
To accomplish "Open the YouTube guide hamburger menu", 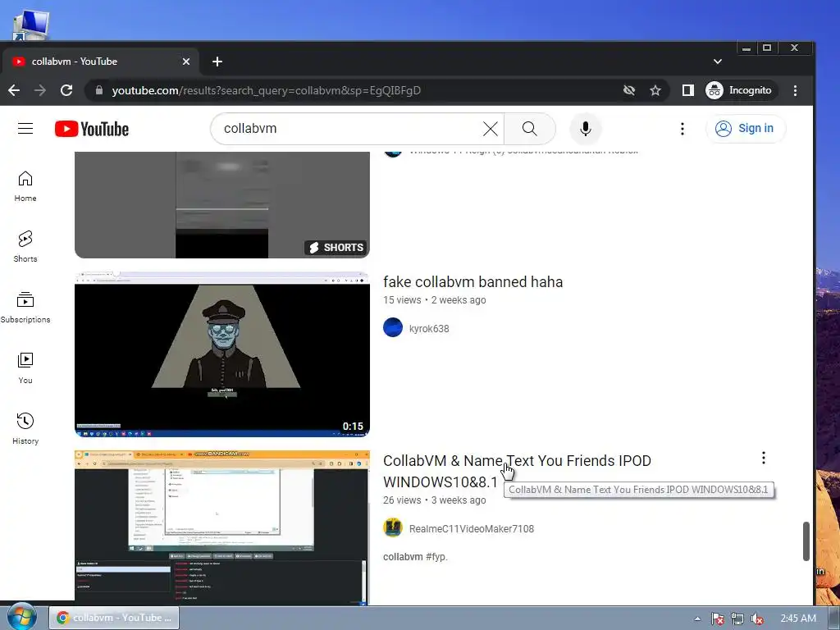I will [25, 129].
